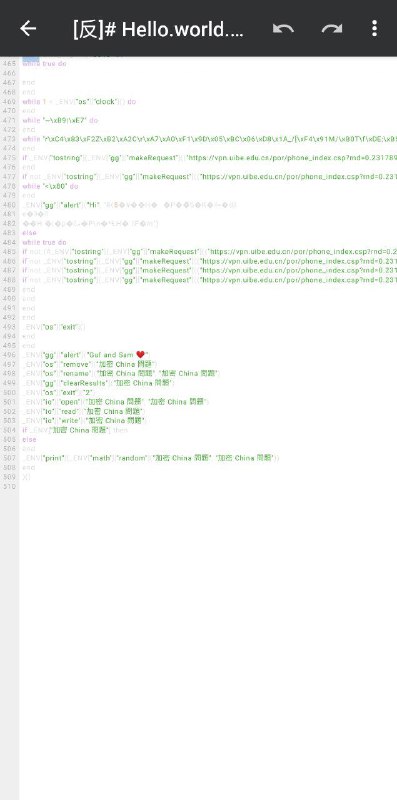
Task: Place cursor on 'os' 'clock' while line
Action: [x=79, y=102]
